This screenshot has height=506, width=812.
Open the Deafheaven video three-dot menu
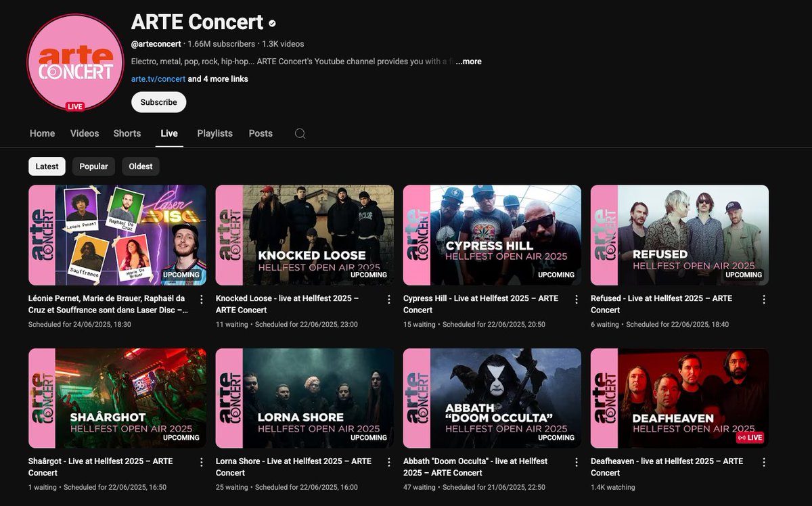pos(763,461)
